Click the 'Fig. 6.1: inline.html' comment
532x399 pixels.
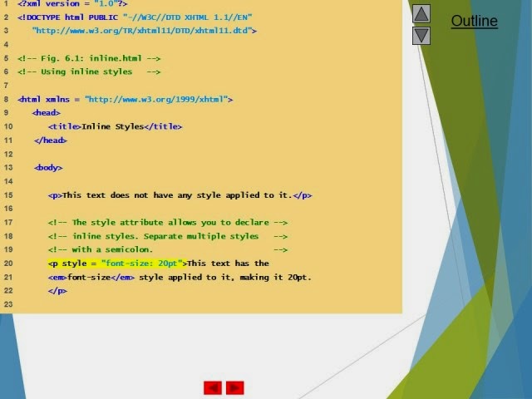[x=89, y=58]
